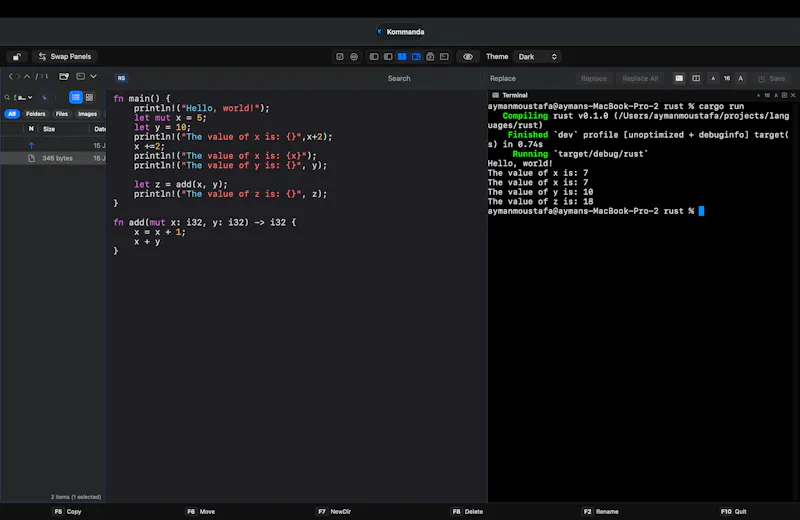Go up to the parent folder

27,77
